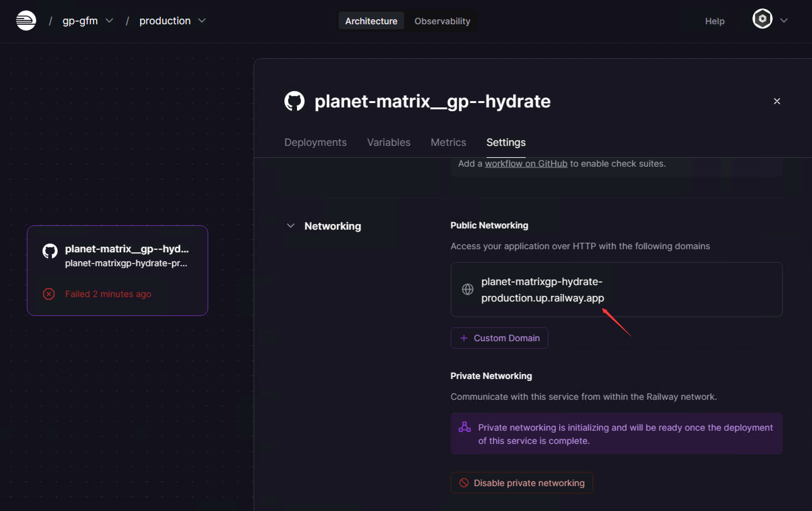Open the Deployments tab
This screenshot has height=511, width=812.
315,142
